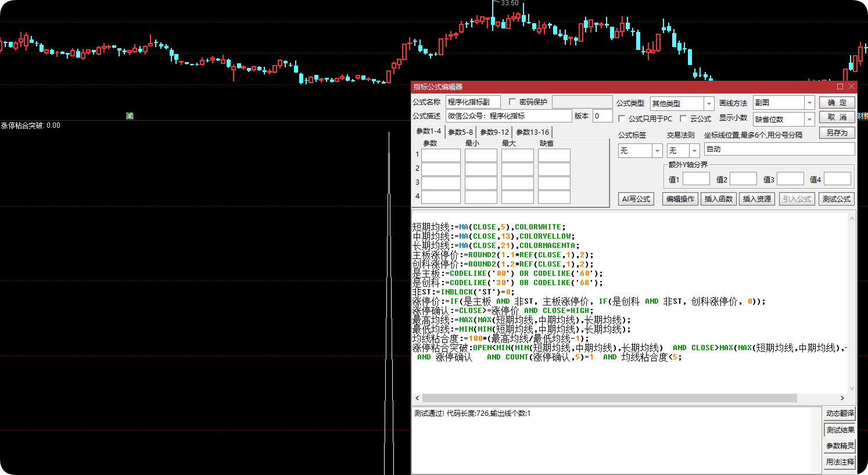The width and height of the screenshot is (868, 475).
Task: Toggle the 云公式 checkbox
Action: click(683, 119)
